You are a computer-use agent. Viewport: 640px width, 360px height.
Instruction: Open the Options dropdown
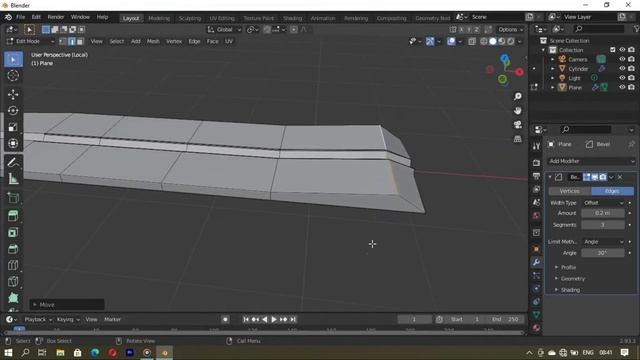[510, 29]
